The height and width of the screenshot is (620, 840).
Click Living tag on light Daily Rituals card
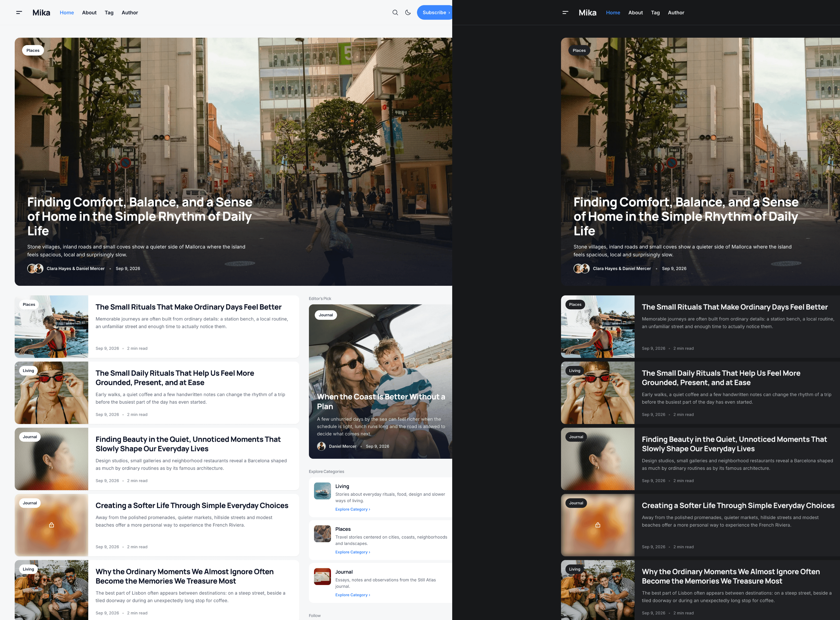(x=28, y=370)
